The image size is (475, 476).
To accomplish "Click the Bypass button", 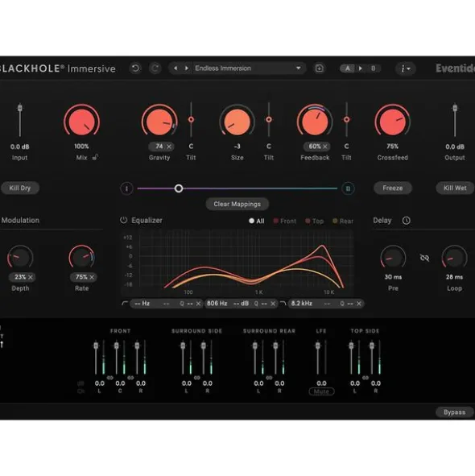I will pyautogui.click(x=454, y=412).
